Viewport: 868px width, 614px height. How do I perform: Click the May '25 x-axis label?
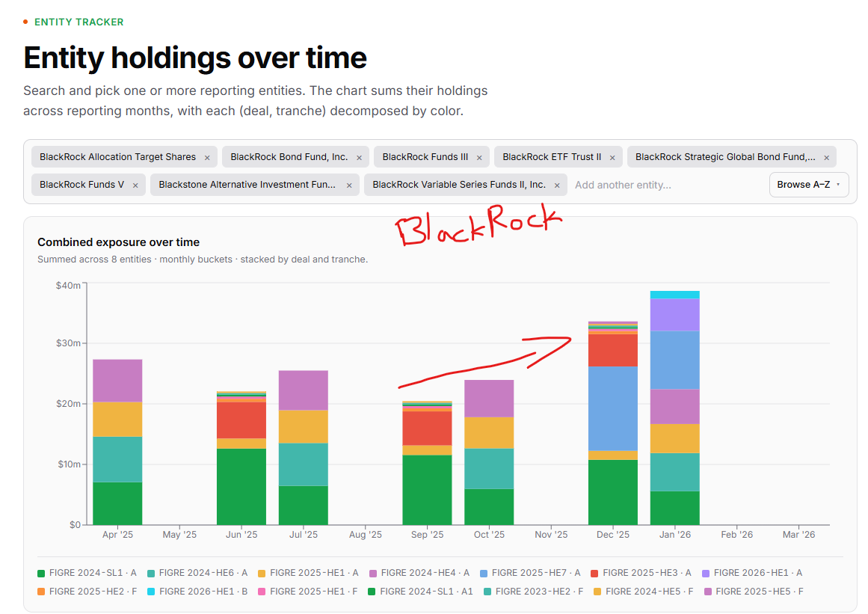click(x=179, y=535)
